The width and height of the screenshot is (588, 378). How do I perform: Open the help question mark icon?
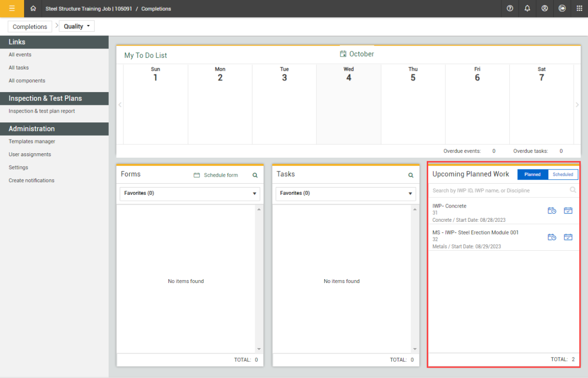510,8
